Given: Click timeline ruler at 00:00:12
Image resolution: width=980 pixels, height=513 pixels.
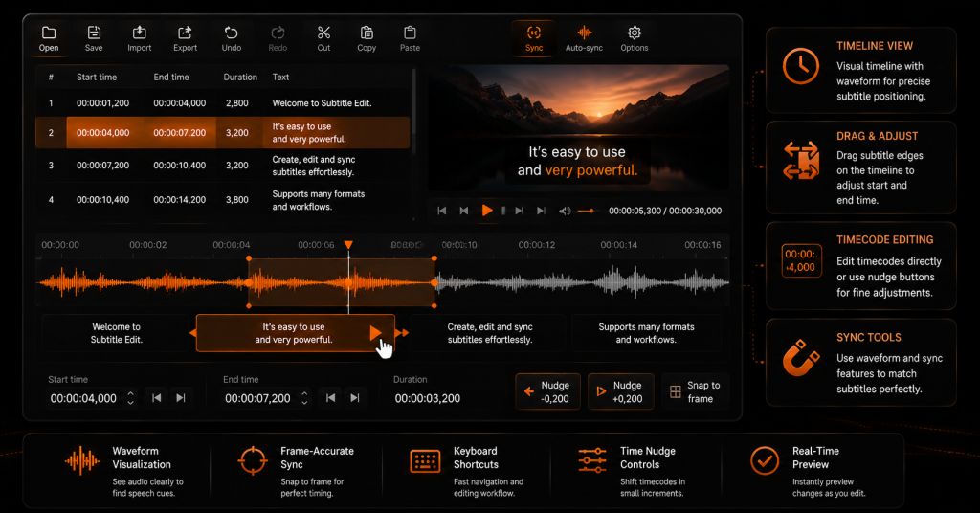Looking at the screenshot, I should 536,245.
